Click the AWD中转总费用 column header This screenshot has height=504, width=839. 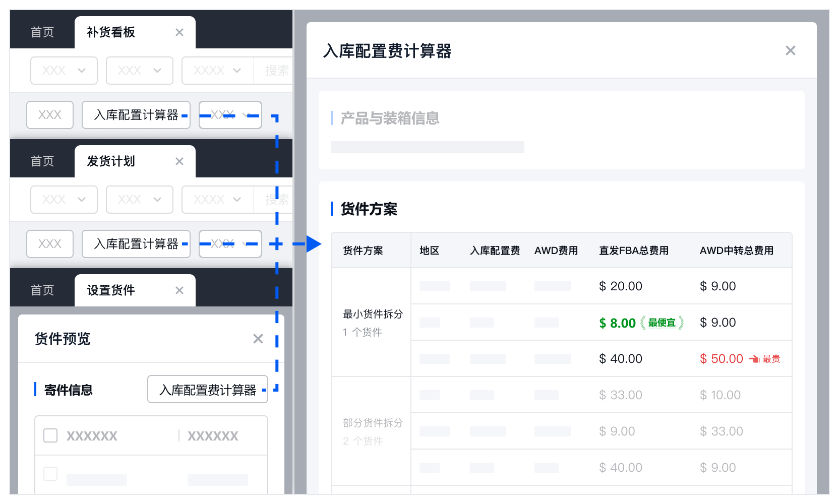click(x=737, y=250)
